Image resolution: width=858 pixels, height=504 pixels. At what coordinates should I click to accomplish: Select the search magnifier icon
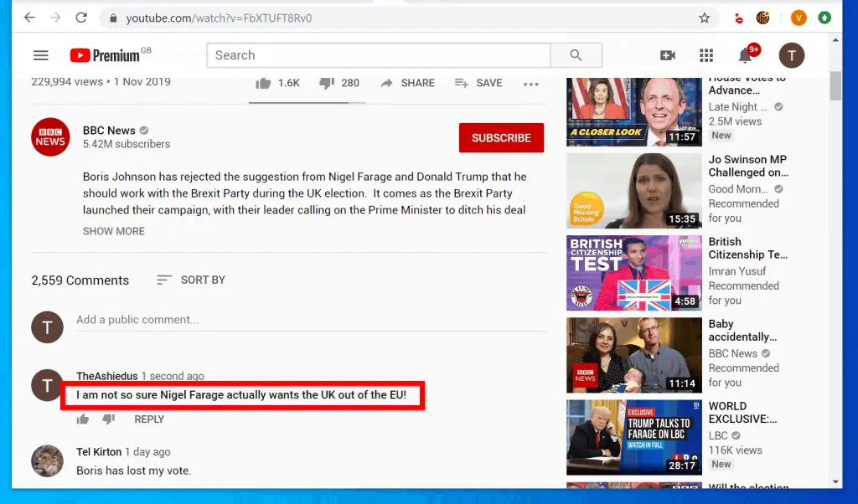click(576, 55)
